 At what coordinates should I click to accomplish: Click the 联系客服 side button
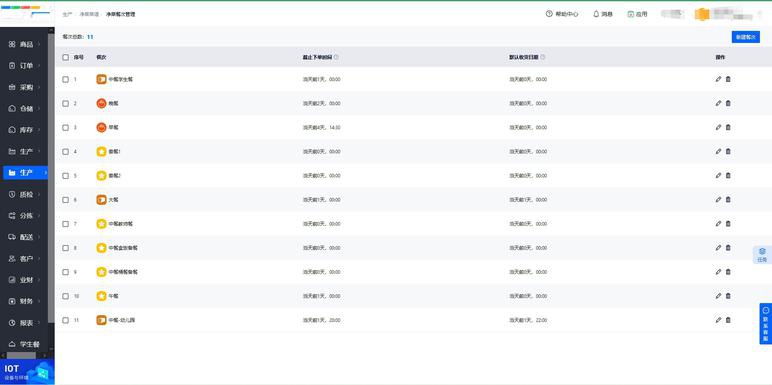[766, 323]
